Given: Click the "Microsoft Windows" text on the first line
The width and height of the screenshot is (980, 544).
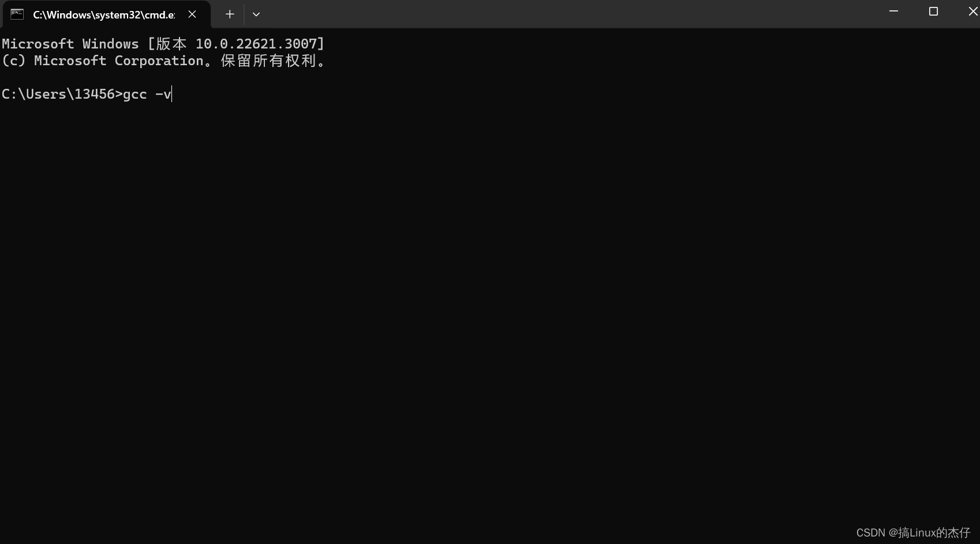Looking at the screenshot, I should 70,44.
